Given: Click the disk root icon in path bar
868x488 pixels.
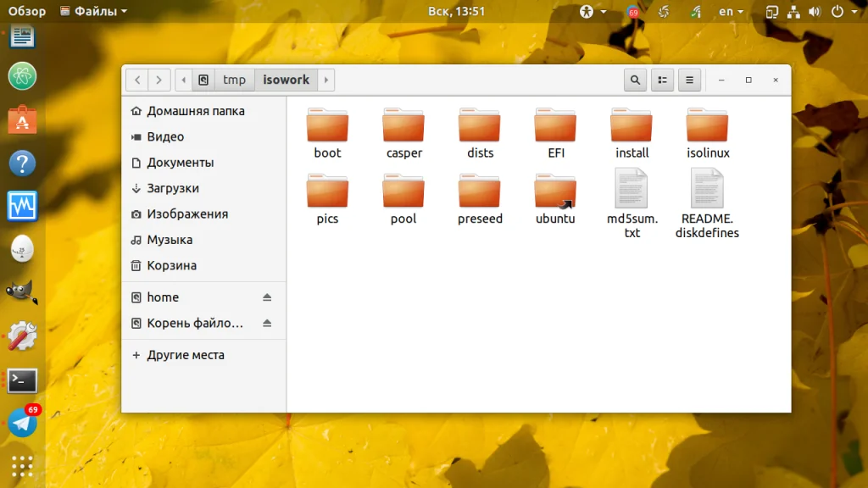Looking at the screenshot, I should (x=203, y=80).
